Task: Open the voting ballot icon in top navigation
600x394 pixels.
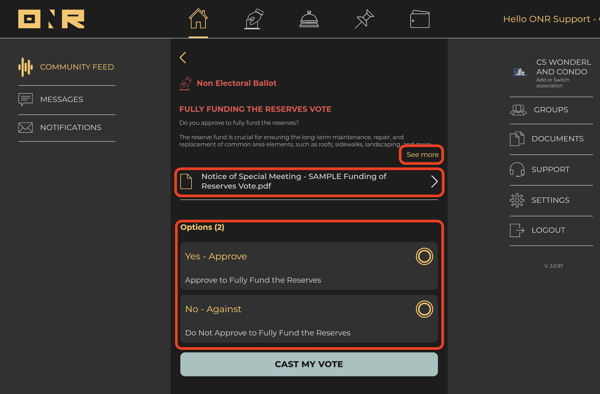Action: click(254, 19)
